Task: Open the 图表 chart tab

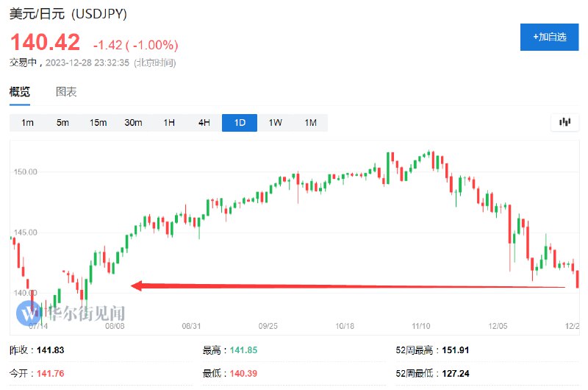Action: (x=66, y=91)
